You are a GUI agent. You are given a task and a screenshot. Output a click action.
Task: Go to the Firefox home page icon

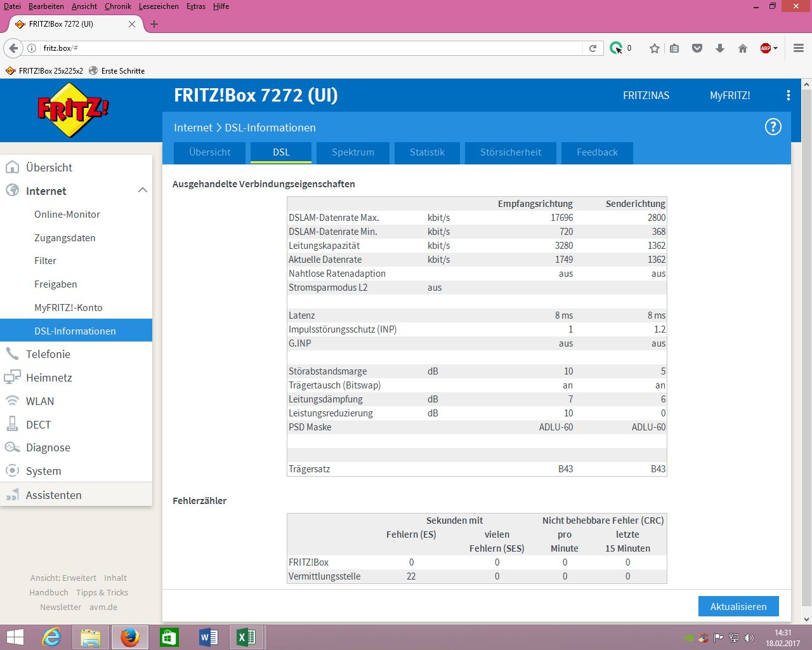click(742, 48)
